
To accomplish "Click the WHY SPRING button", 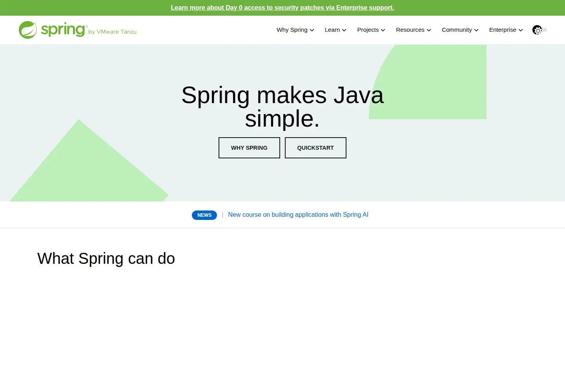I will (249, 148).
